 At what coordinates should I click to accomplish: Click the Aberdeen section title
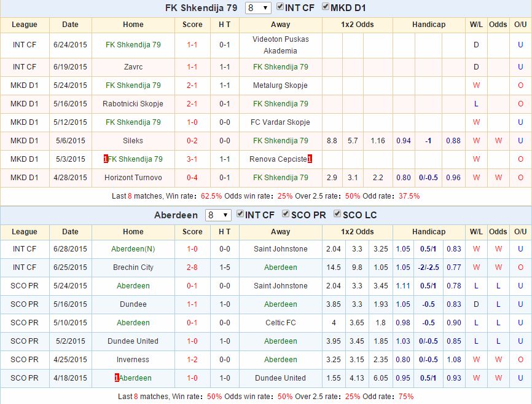tap(176, 215)
